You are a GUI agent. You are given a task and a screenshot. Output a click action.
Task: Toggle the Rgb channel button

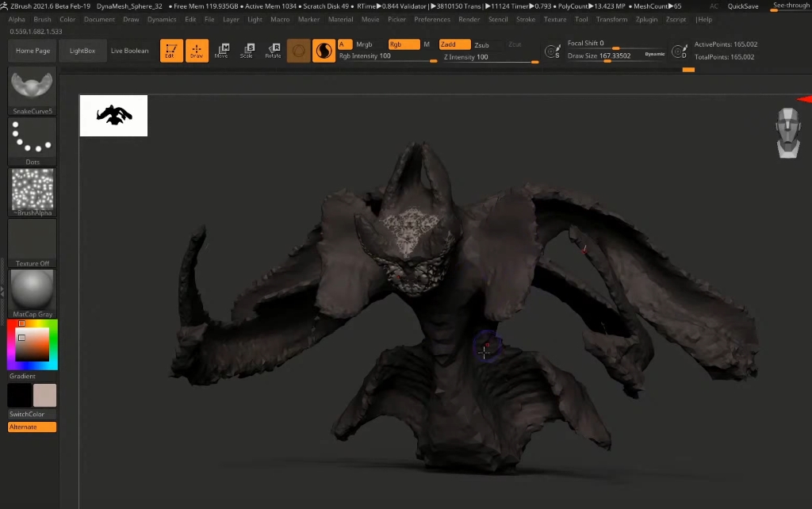coord(404,44)
